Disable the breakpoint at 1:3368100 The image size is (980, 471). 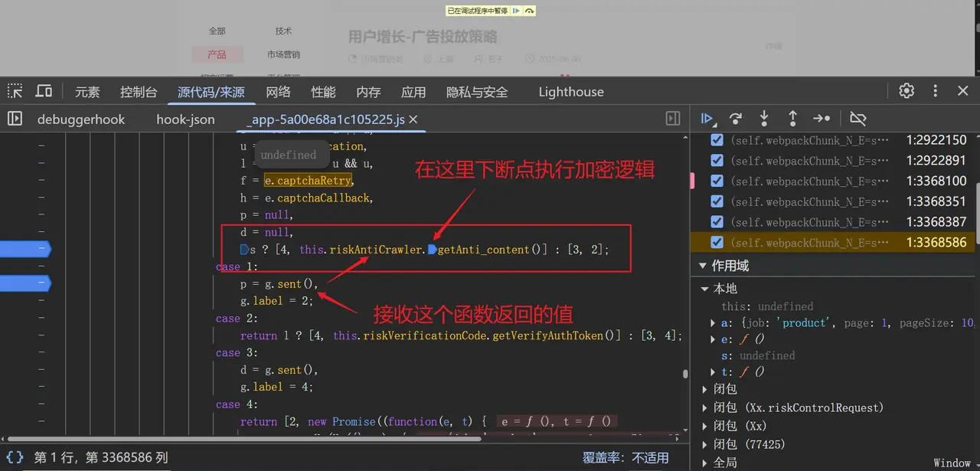[717, 182]
